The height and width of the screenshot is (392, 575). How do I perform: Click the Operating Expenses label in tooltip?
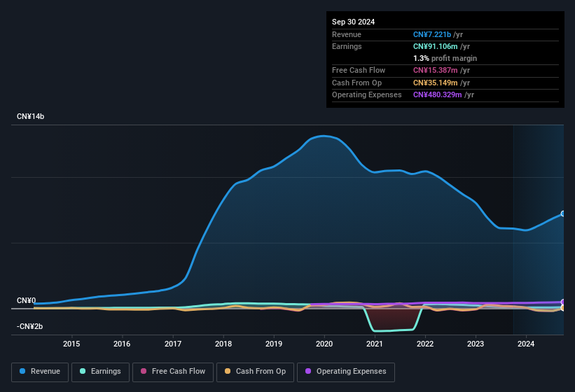pyautogui.click(x=367, y=94)
